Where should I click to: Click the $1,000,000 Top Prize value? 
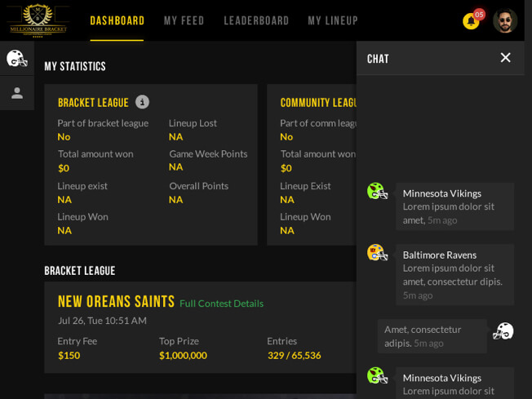pos(183,355)
